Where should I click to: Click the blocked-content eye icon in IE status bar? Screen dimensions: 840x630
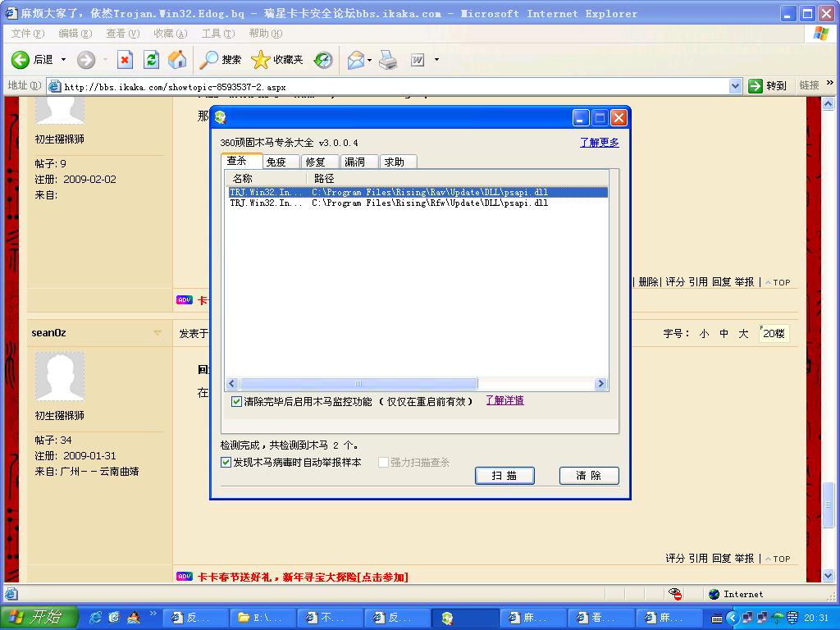pos(675,594)
